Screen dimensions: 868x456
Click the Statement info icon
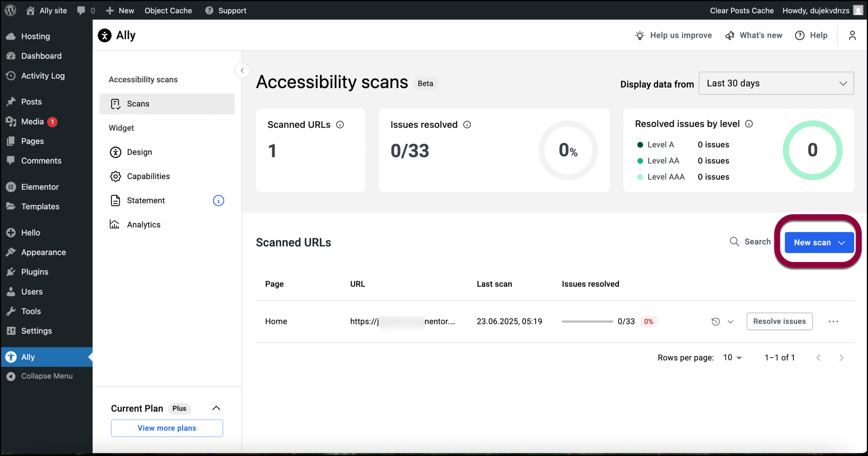click(x=218, y=201)
